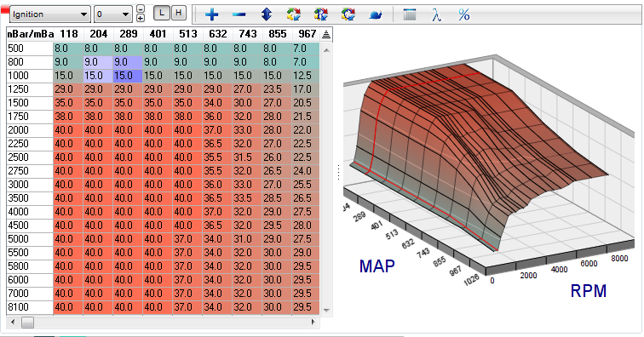This screenshot has height=337, width=644.
Task: Select the lambda symbol toolbar icon
Action: click(437, 14)
